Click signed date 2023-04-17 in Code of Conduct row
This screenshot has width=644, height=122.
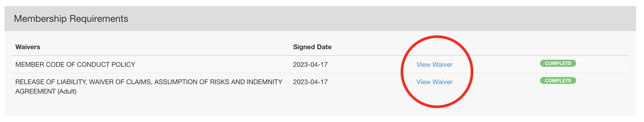tap(310, 64)
